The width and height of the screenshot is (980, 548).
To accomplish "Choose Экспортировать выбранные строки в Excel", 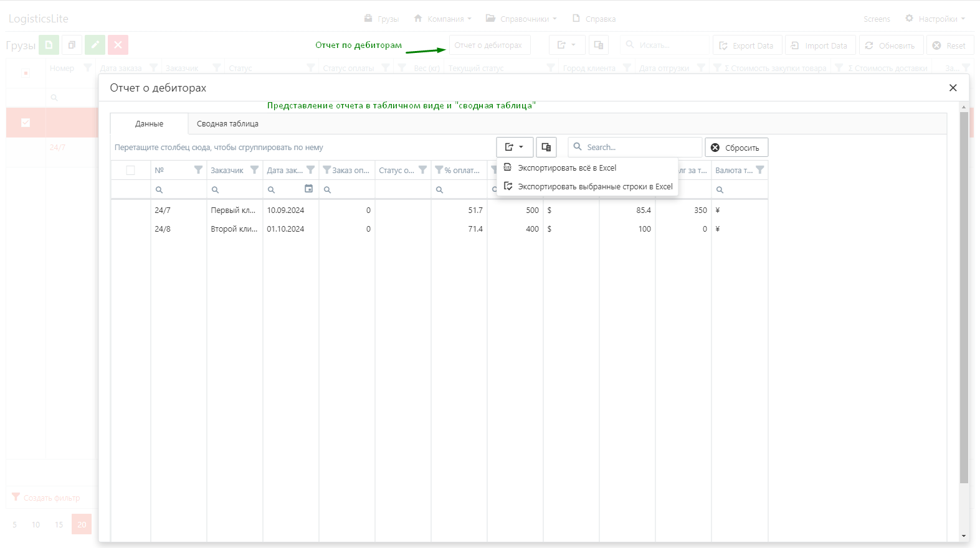I will (x=587, y=186).
